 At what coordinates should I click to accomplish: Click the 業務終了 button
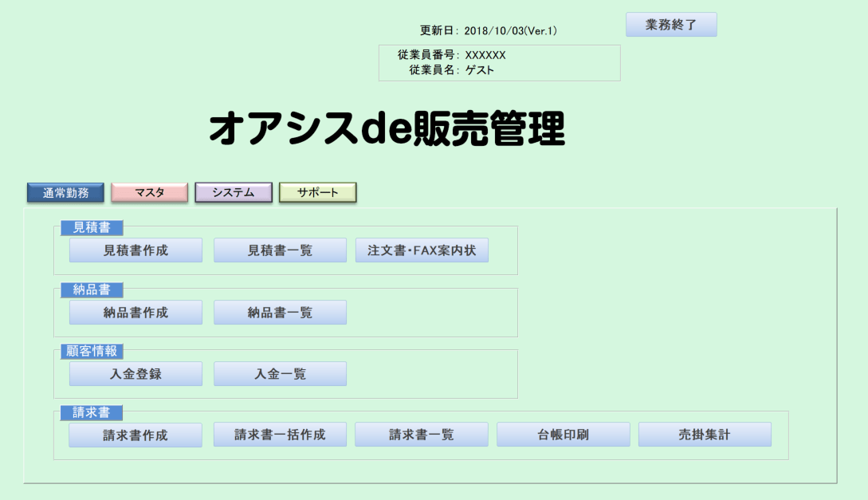pos(671,25)
